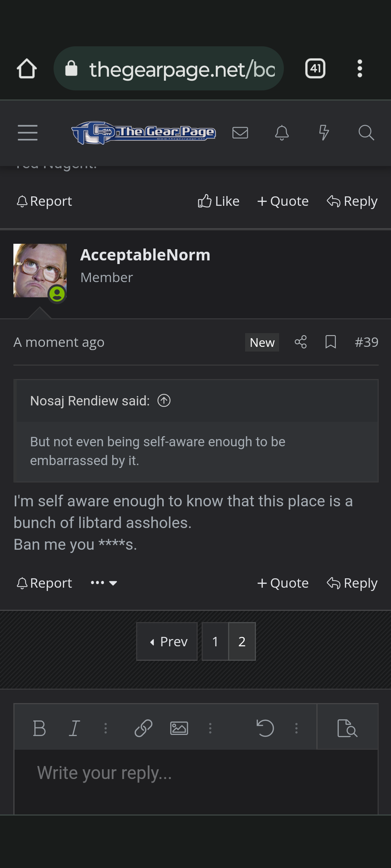Bookmark post #39
391x868 pixels.
[x=331, y=342]
